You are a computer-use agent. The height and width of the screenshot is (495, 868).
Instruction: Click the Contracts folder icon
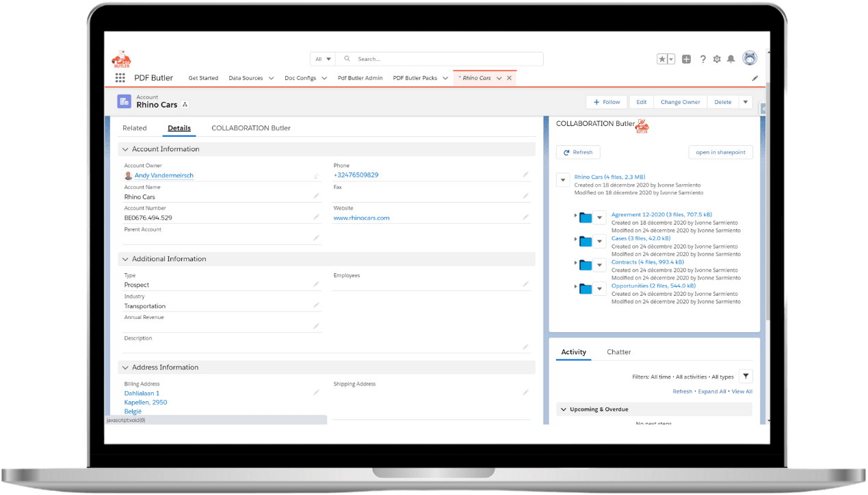click(586, 265)
